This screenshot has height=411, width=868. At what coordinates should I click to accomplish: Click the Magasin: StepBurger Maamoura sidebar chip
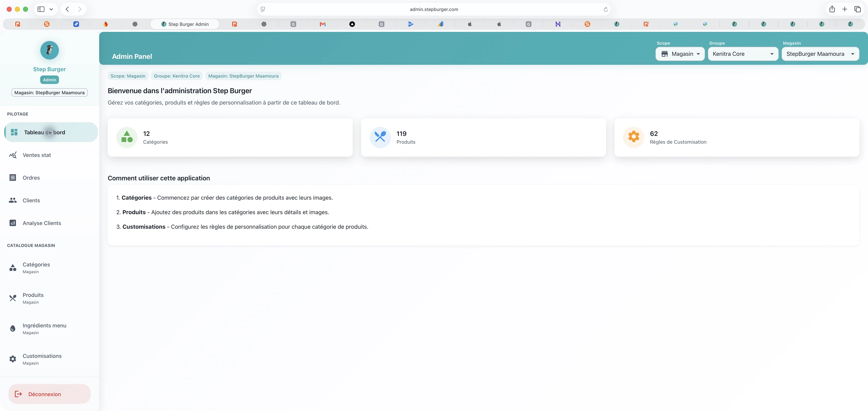(50, 92)
